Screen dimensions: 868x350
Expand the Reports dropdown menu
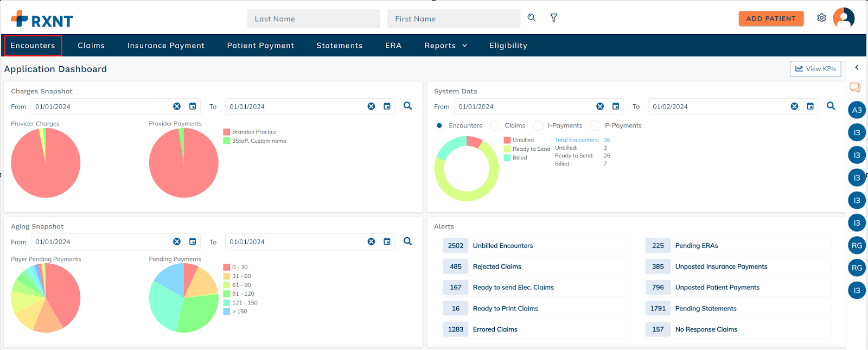[x=445, y=46]
